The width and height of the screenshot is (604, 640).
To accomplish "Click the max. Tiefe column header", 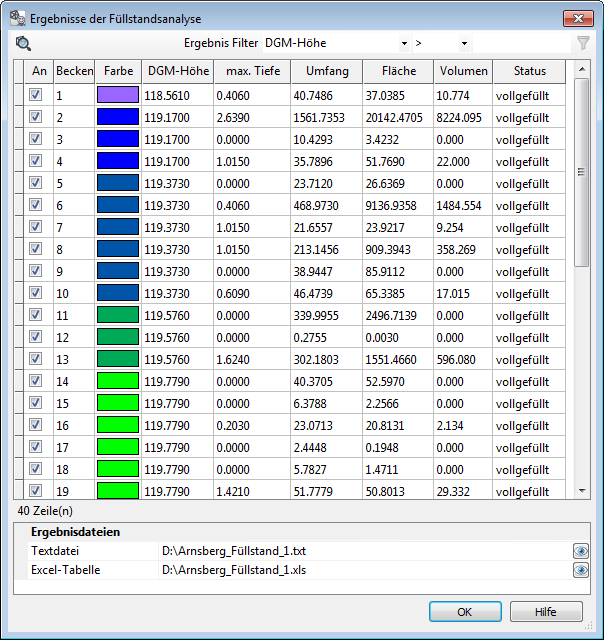I will tap(252, 71).
